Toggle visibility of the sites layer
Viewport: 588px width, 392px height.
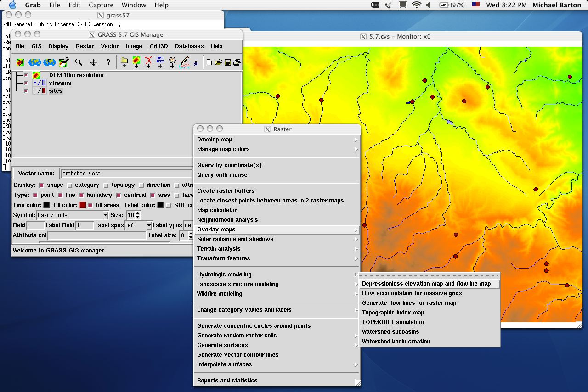26,90
